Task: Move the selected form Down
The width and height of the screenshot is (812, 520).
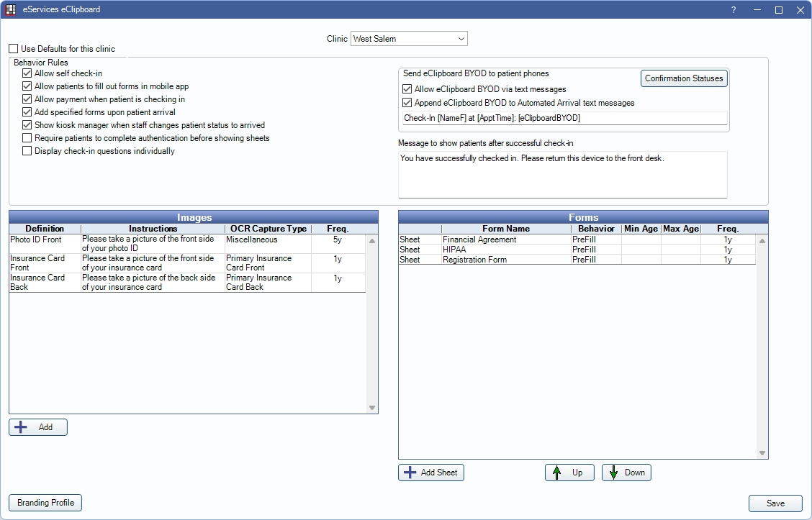Action: click(626, 473)
